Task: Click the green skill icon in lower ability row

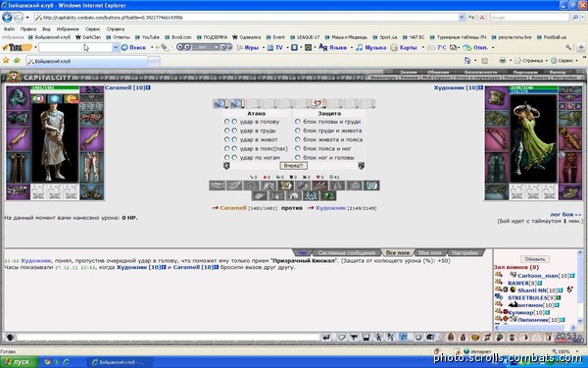Action: click(328, 195)
